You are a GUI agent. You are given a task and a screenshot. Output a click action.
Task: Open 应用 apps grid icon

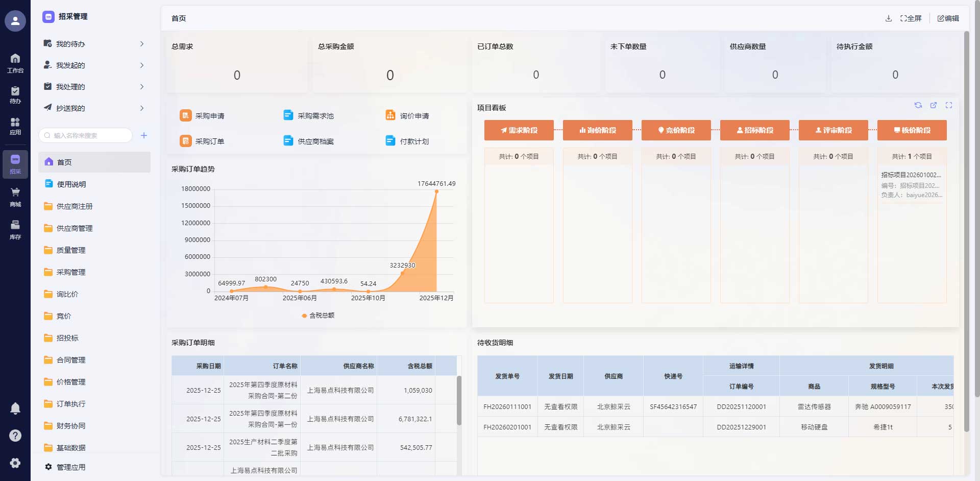coord(15,126)
